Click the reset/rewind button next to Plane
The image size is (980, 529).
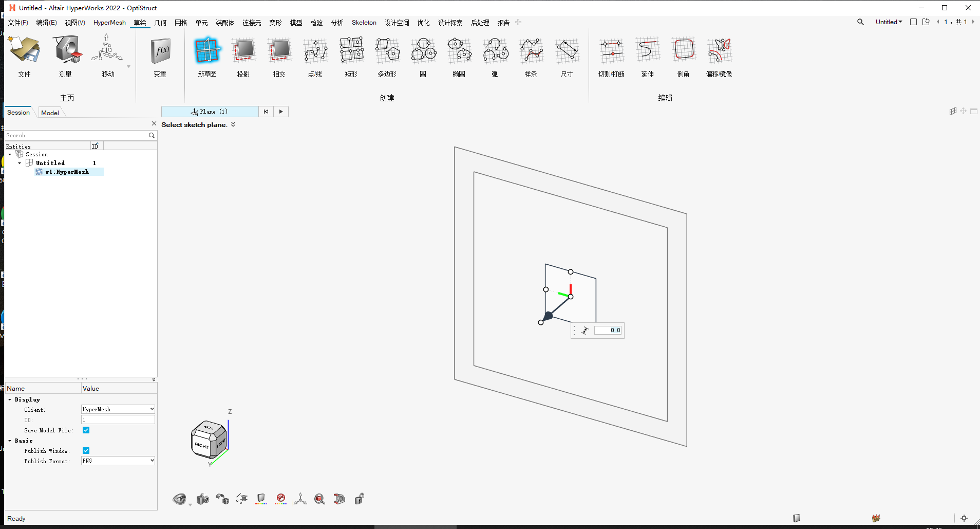pyautogui.click(x=266, y=112)
